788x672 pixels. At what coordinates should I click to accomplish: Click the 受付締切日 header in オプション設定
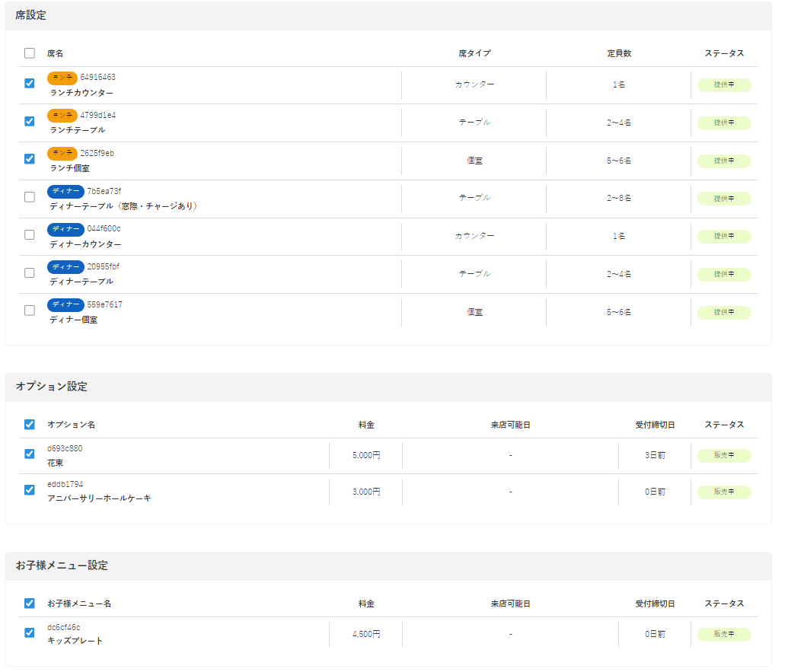tap(655, 425)
